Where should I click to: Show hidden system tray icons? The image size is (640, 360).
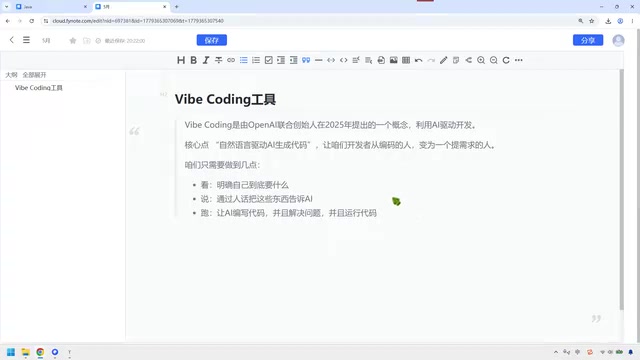(556, 352)
